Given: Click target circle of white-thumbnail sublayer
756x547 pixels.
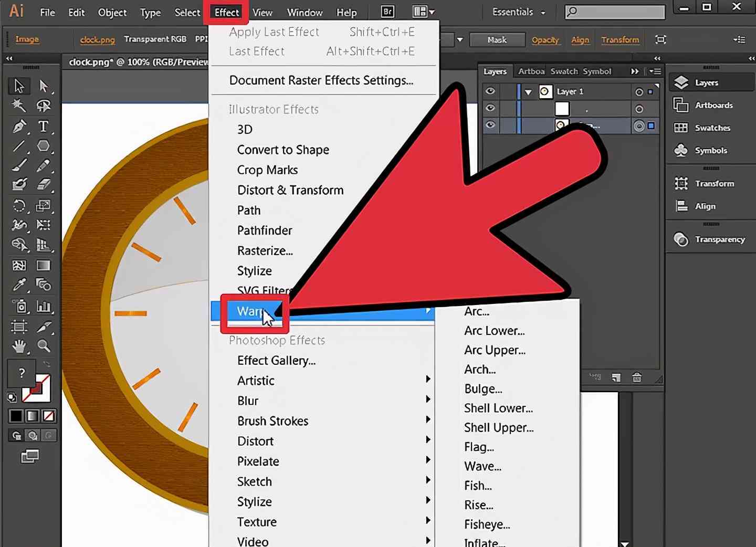Looking at the screenshot, I should (x=639, y=109).
